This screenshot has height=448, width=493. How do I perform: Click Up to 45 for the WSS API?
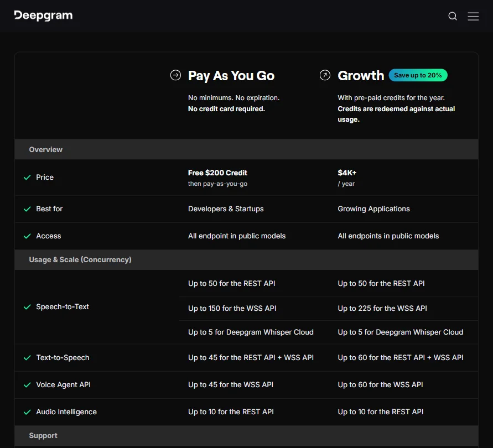[231, 384]
